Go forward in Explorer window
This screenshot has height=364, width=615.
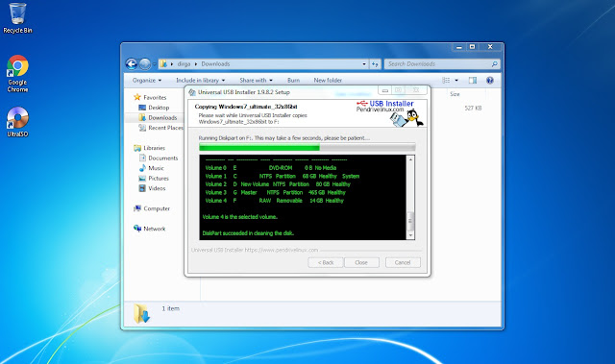(x=145, y=63)
